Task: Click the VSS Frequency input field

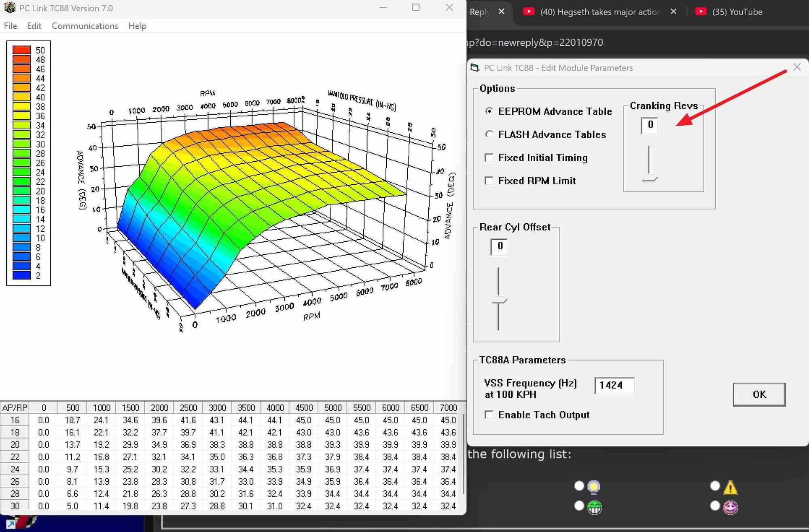Action: [x=614, y=385]
